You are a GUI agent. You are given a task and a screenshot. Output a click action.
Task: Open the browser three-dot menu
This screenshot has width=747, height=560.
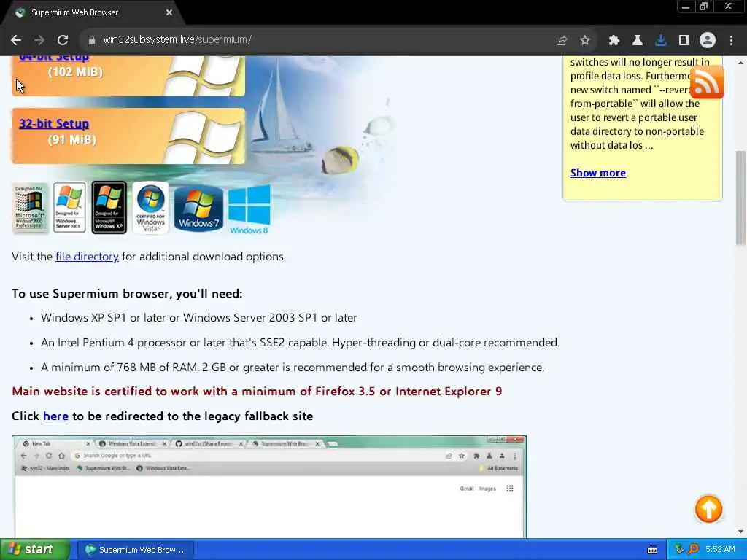pos(731,41)
